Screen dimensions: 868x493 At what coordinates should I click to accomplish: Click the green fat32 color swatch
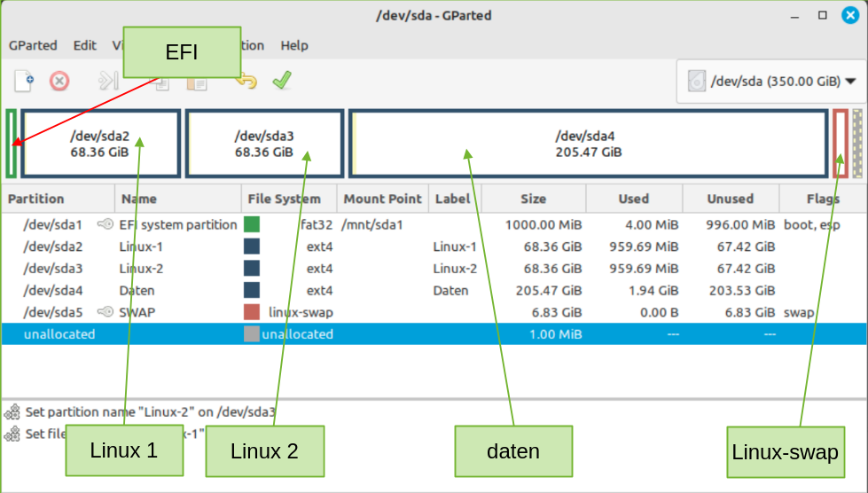pos(252,224)
